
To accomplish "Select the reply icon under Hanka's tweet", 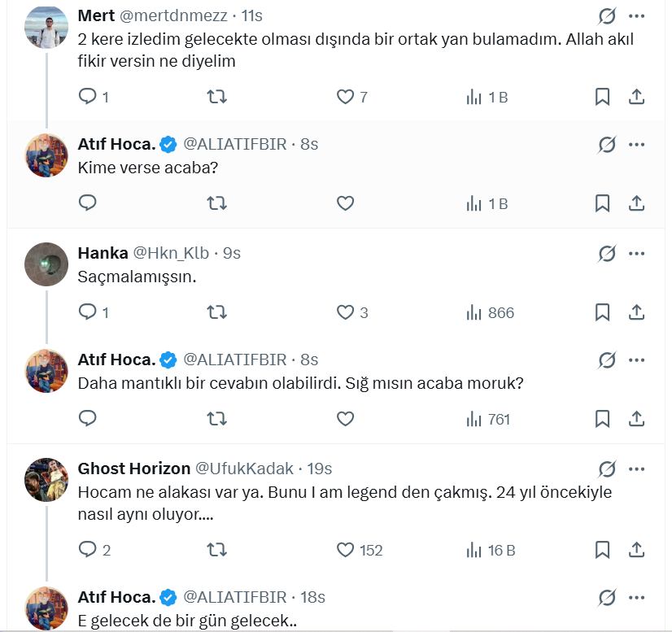I will pyautogui.click(x=88, y=312).
